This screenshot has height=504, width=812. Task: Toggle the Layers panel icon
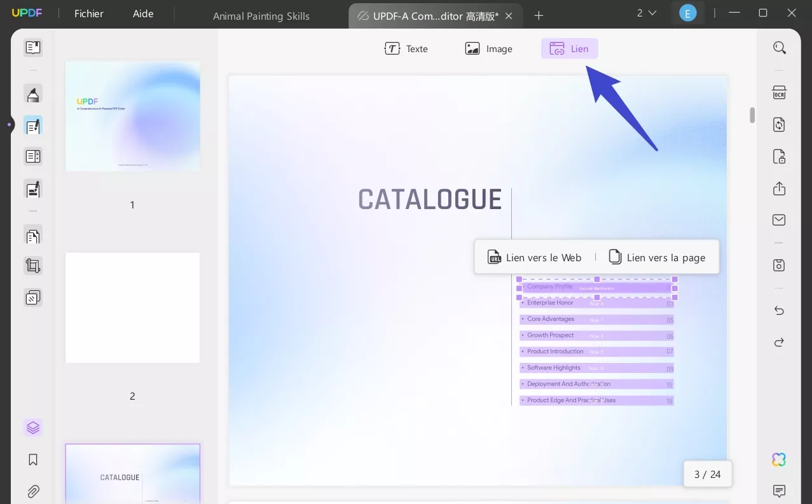[33, 428]
